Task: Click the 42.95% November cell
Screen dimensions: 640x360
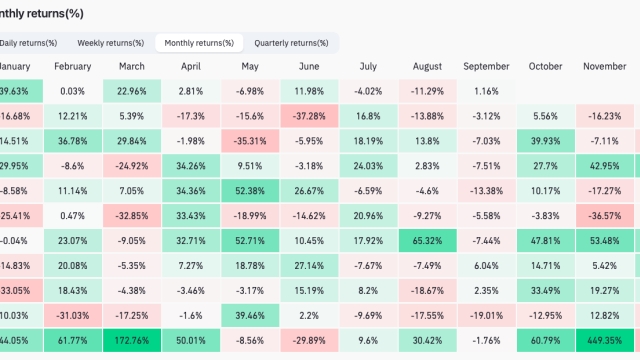Action: point(604,166)
